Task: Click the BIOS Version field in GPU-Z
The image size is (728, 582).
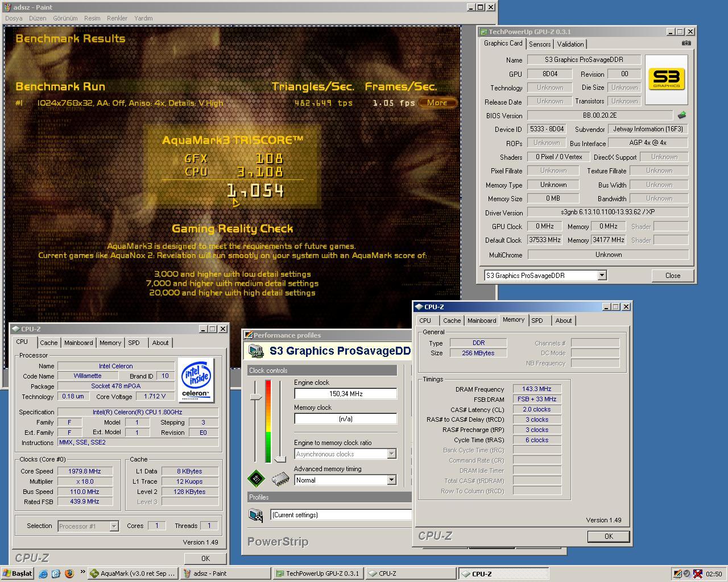Action: (x=599, y=115)
